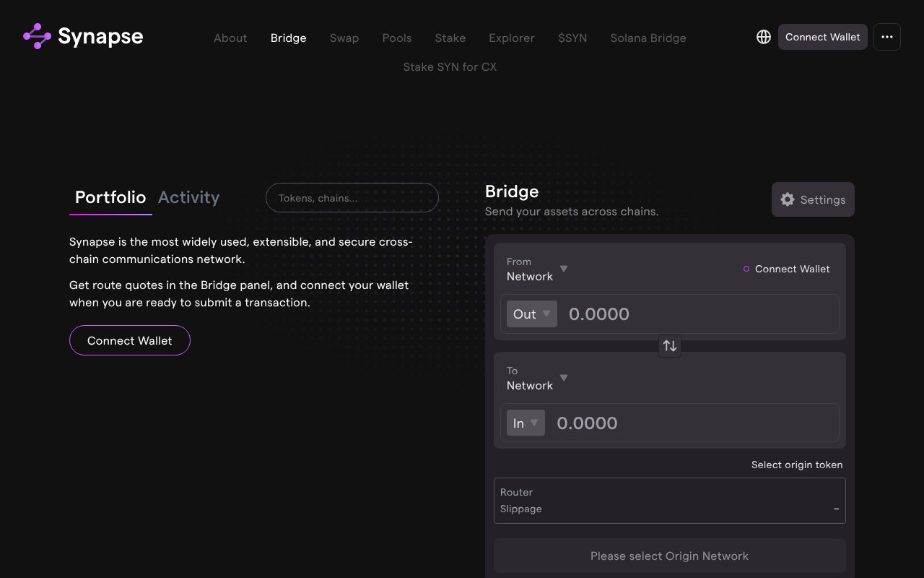Click the wallet status dot beside Connect Wallet
Image resolution: width=924 pixels, height=578 pixels.
coord(746,269)
